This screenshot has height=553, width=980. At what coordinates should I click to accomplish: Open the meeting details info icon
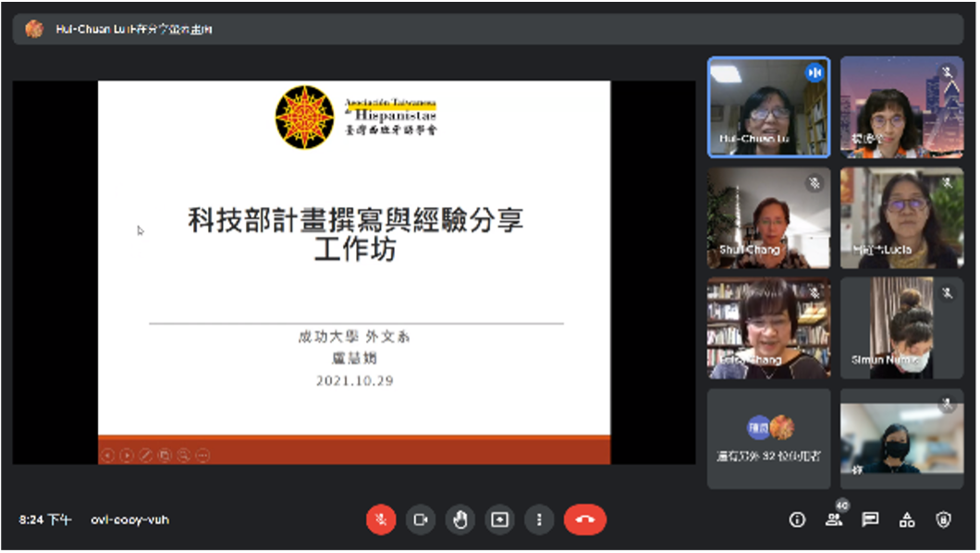[797, 520]
